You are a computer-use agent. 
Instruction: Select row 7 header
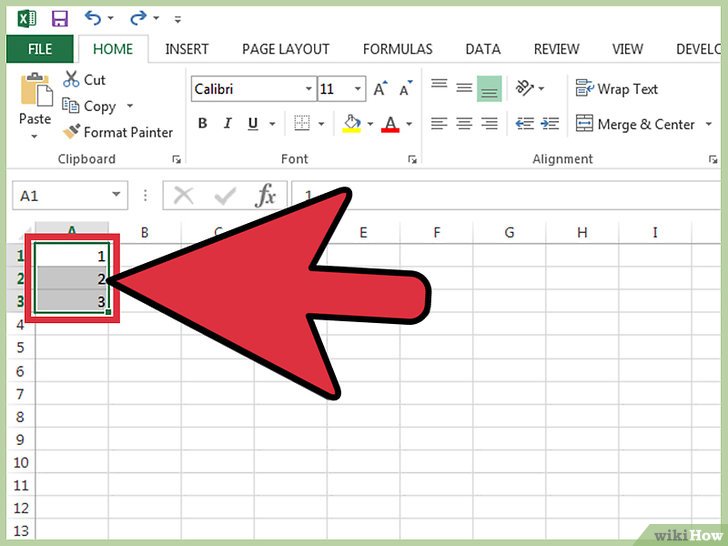click(x=21, y=394)
